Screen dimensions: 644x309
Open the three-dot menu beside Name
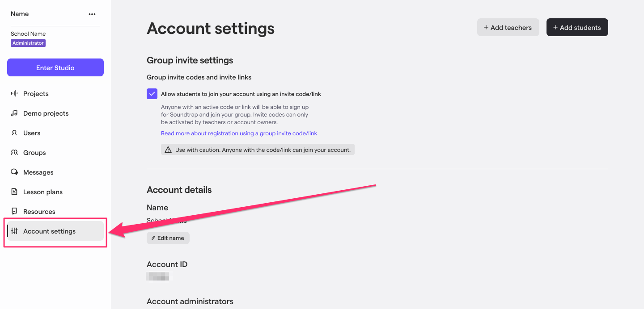tap(92, 14)
